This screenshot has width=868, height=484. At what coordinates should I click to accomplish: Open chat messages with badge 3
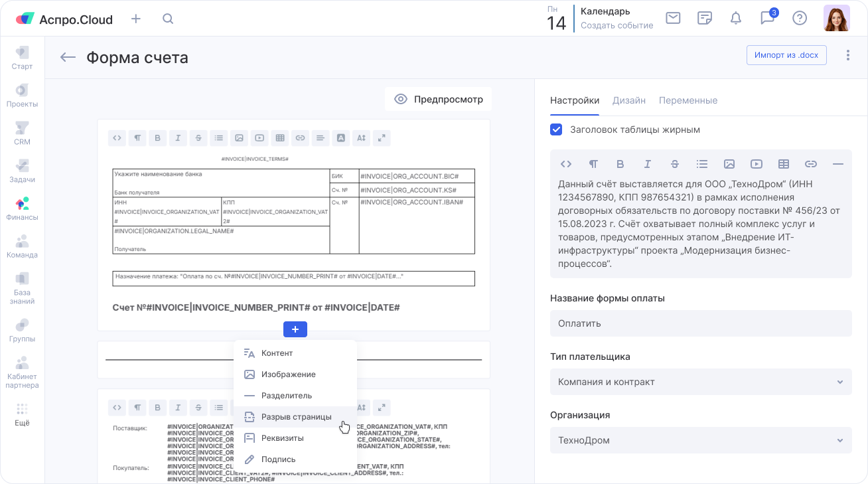click(768, 18)
